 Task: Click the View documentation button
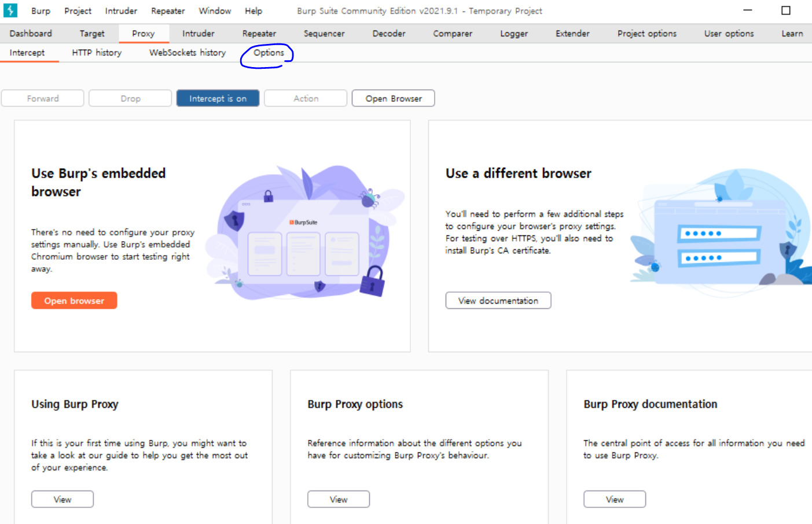[x=498, y=301]
